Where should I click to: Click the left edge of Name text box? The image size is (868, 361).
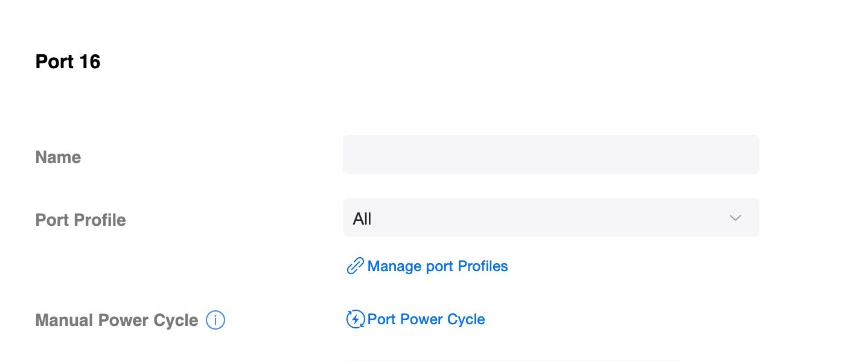[350, 155]
